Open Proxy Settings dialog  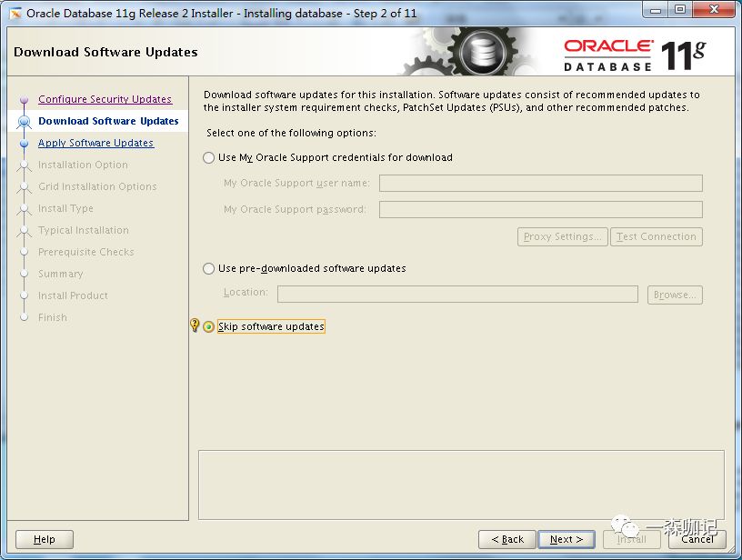click(563, 236)
